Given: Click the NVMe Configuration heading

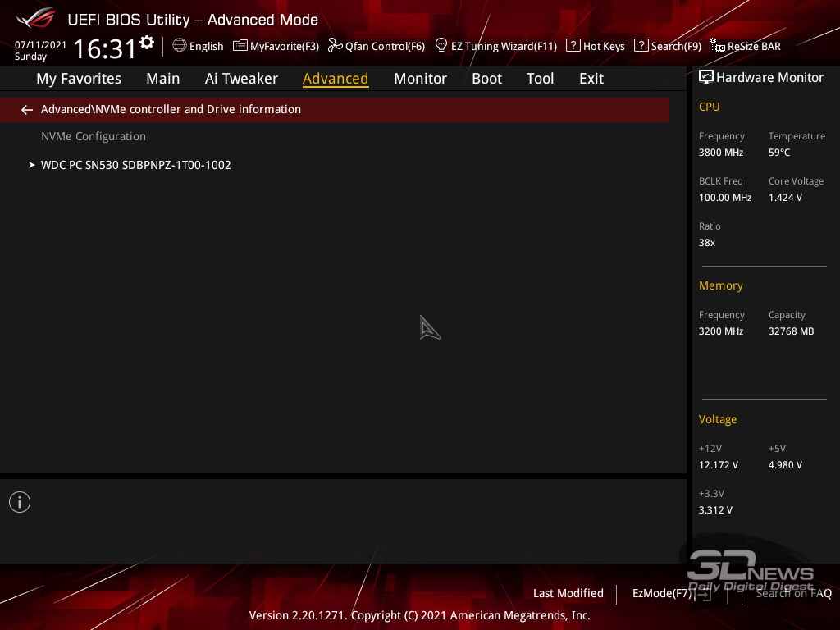Looking at the screenshot, I should coord(94,136).
